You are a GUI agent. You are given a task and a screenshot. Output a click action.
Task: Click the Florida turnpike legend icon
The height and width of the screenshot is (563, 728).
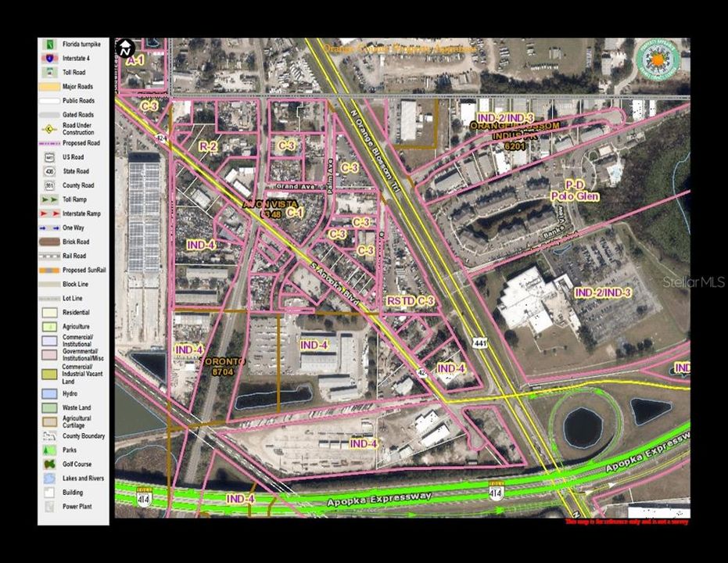(x=48, y=45)
